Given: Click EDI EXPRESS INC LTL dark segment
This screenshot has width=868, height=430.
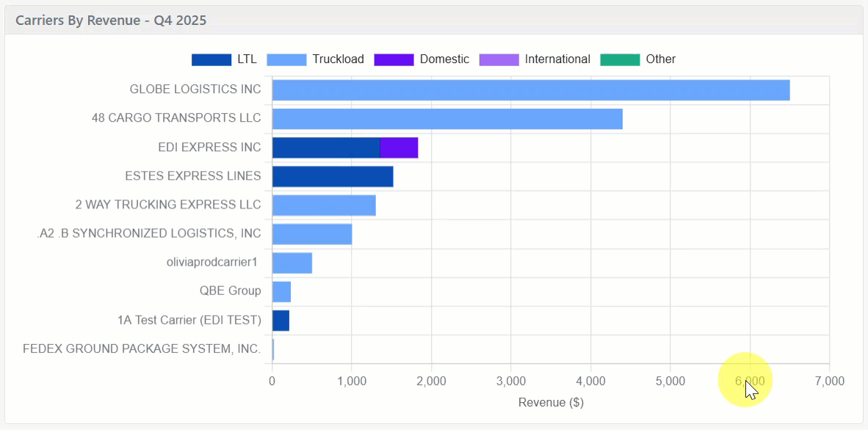Looking at the screenshot, I should click(325, 147).
